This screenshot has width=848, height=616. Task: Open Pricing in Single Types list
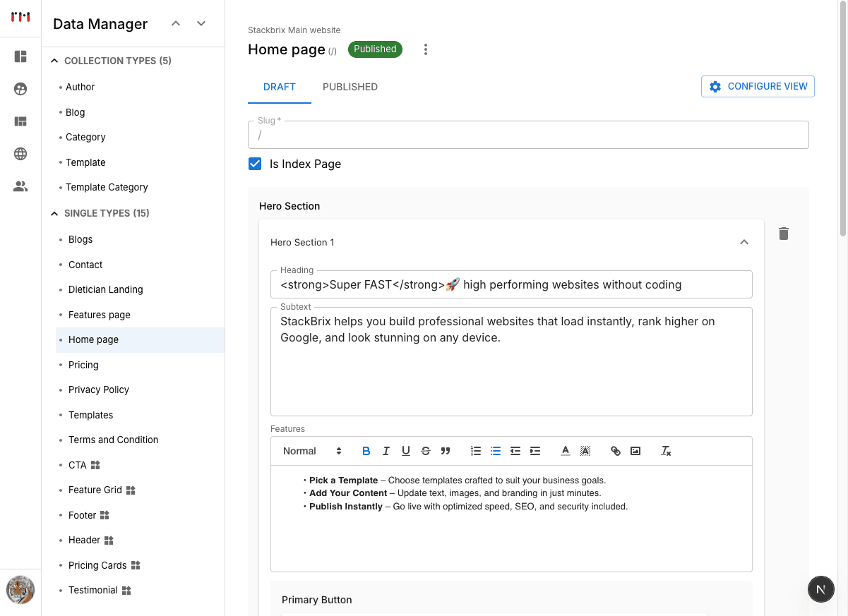point(83,365)
